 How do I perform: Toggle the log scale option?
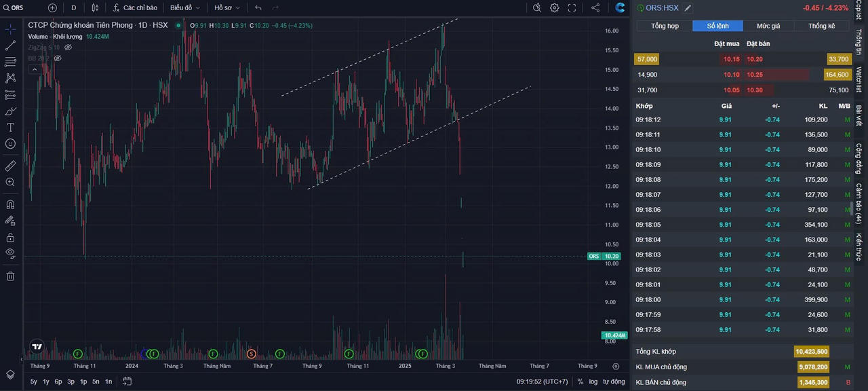pyautogui.click(x=593, y=381)
